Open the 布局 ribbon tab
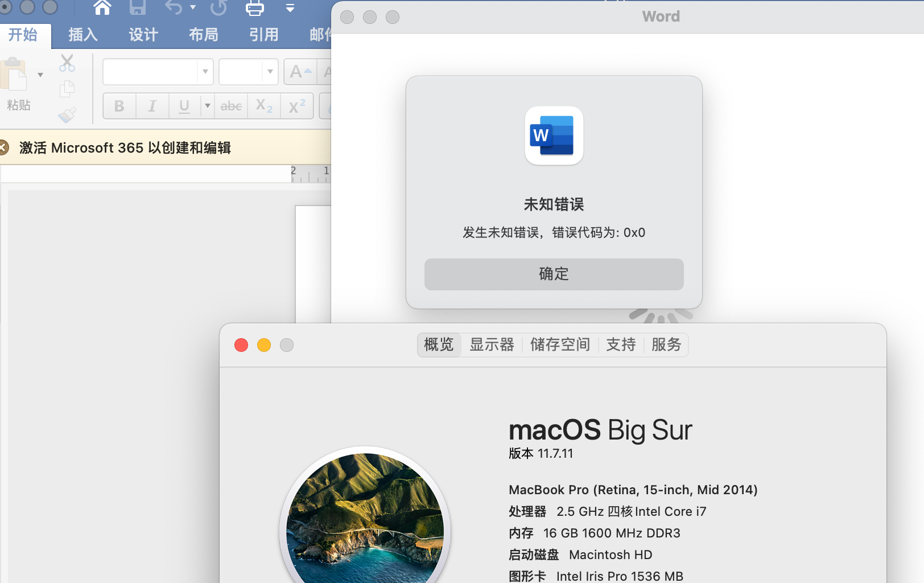This screenshot has width=924, height=583. pos(204,35)
